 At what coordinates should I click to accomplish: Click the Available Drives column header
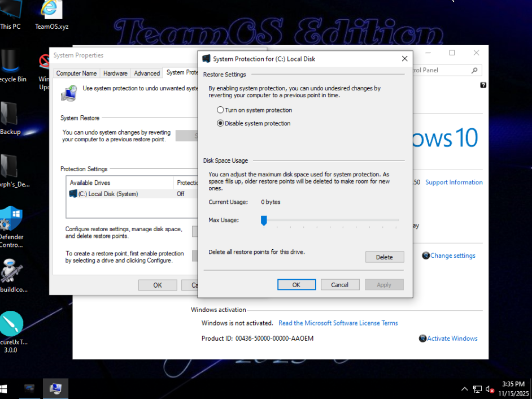[120, 183]
